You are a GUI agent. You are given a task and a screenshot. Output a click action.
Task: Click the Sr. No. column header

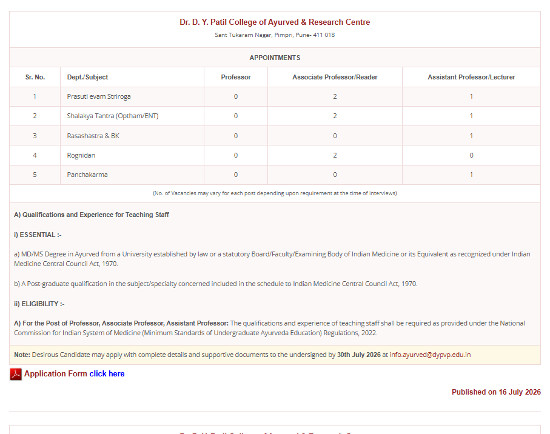(x=35, y=77)
